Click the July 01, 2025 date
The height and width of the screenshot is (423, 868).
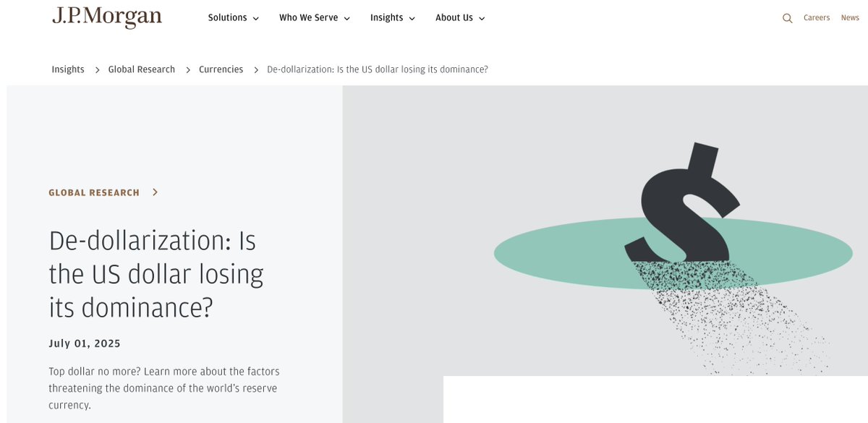[85, 343]
